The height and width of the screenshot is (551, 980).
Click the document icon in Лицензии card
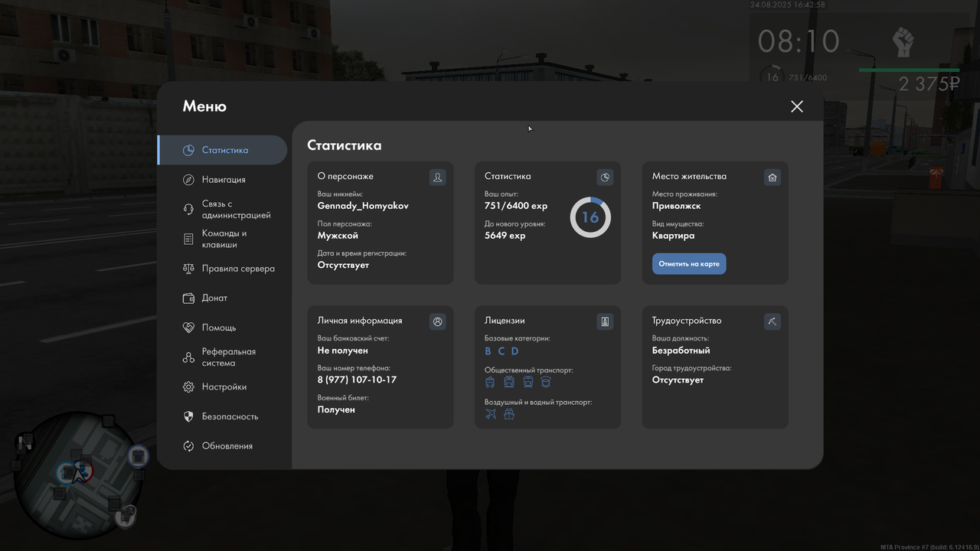[605, 321]
